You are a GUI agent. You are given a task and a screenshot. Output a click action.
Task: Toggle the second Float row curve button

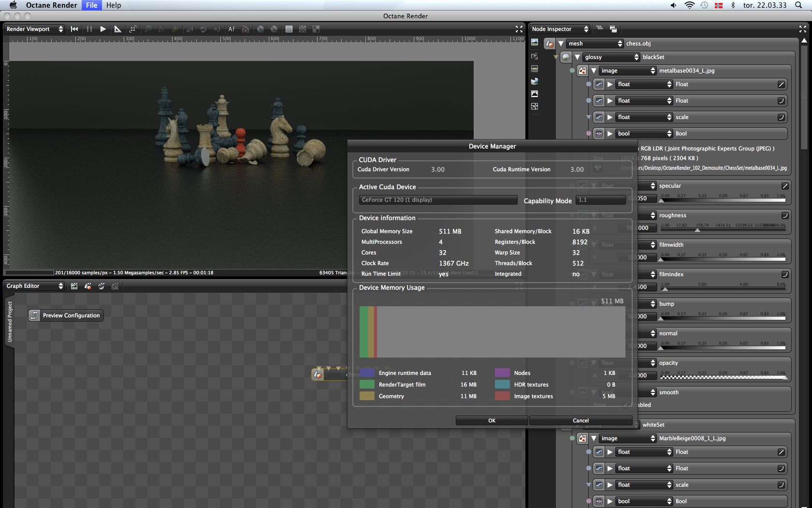click(781, 101)
